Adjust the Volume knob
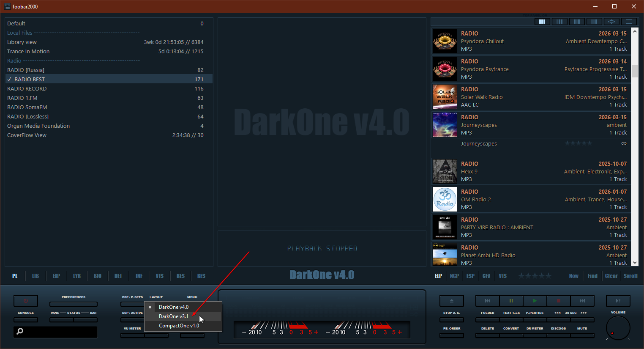Image resolution: width=644 pixels, height=349 pixels. coord(618,328)
